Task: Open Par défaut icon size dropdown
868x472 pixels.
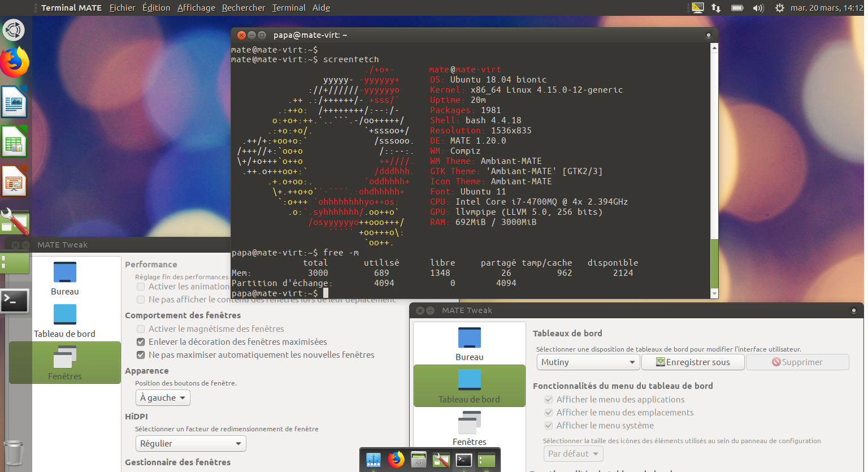Action: [x=574, y=454]
